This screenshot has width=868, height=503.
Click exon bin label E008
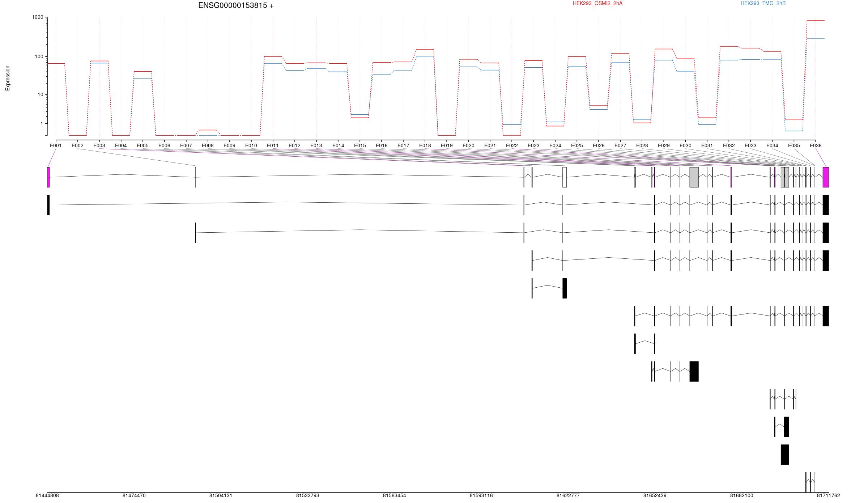208,145
